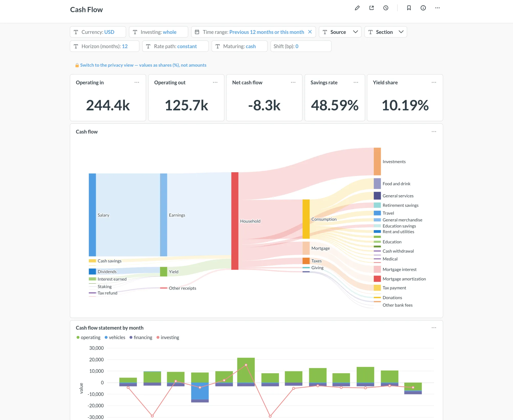The width and height of the screenshot is (513, 420).
Task: Open Operating in card options menu
Action: click(137, 82)
